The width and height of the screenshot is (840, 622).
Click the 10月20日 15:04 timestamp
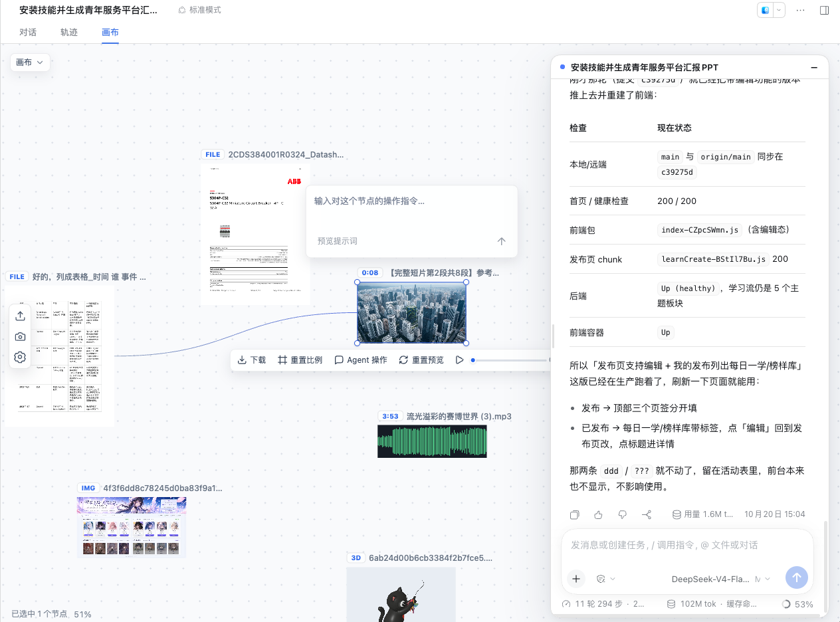point(775,514)
